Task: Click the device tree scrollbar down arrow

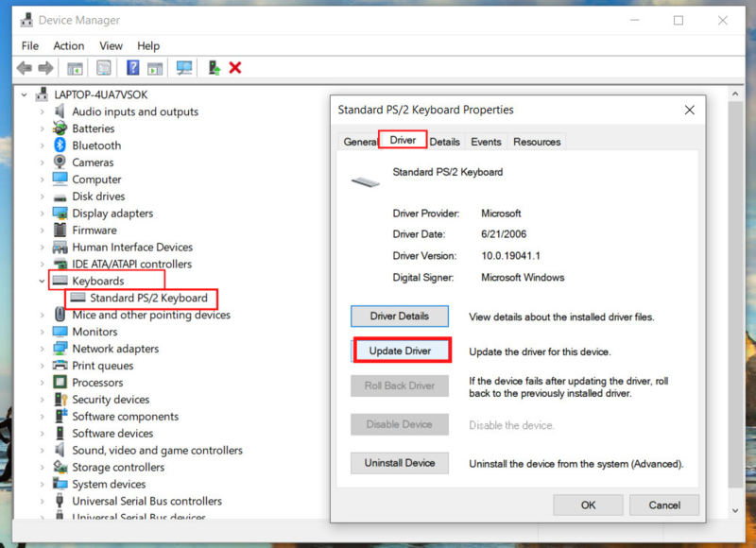Action: click(x=735, y=510)
